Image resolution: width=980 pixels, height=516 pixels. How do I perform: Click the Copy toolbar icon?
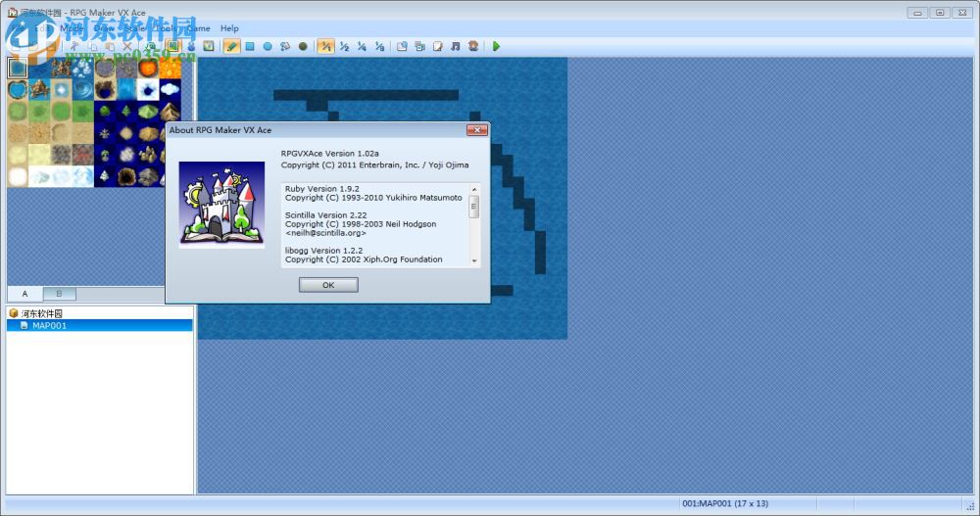92,46
